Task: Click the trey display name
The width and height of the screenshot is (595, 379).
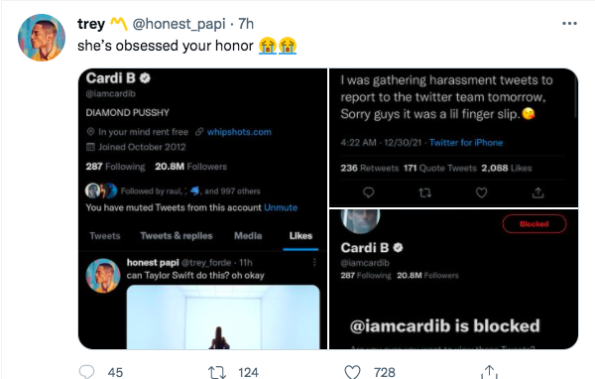Action: [91, 24]
